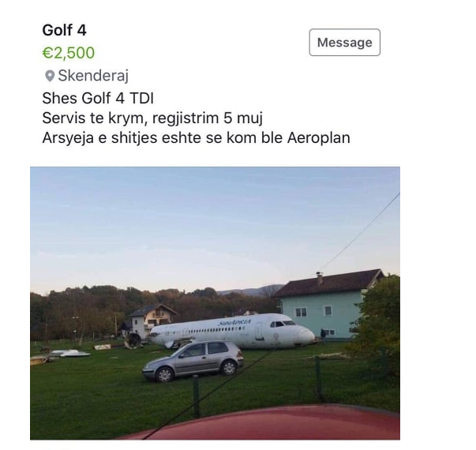Open the Skenderaj location link
Screen dimensions: 476x450
93,76
